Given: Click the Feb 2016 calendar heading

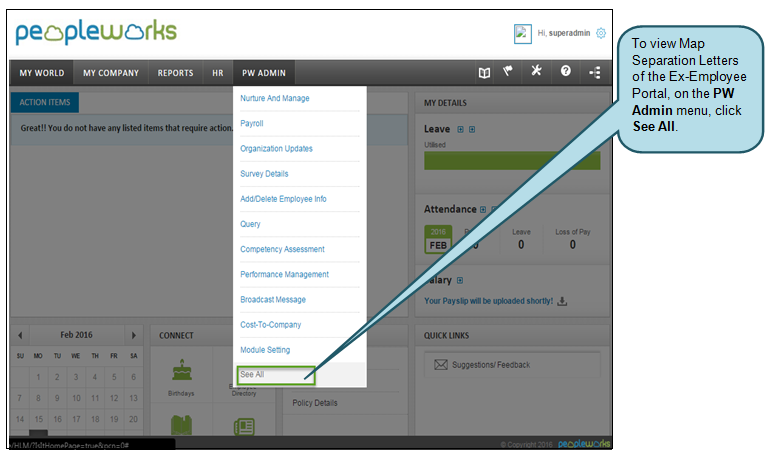Looking at the screenshot, I should pos(76,335).
